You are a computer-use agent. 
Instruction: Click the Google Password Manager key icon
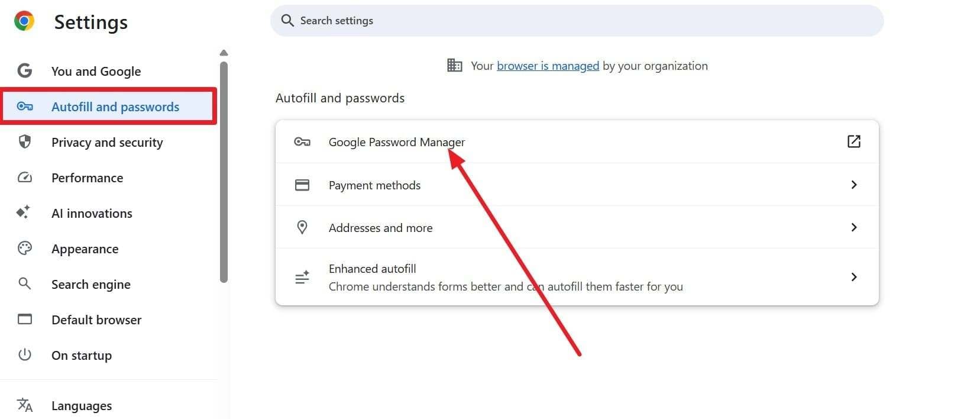pyautogui.click(x=302, y=142)
